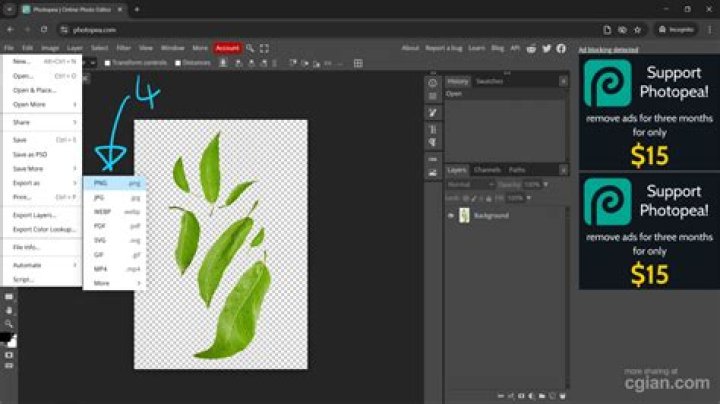Click the search magnifier icon in menu bar
720x404 pixels.
[x=250, y=48]
